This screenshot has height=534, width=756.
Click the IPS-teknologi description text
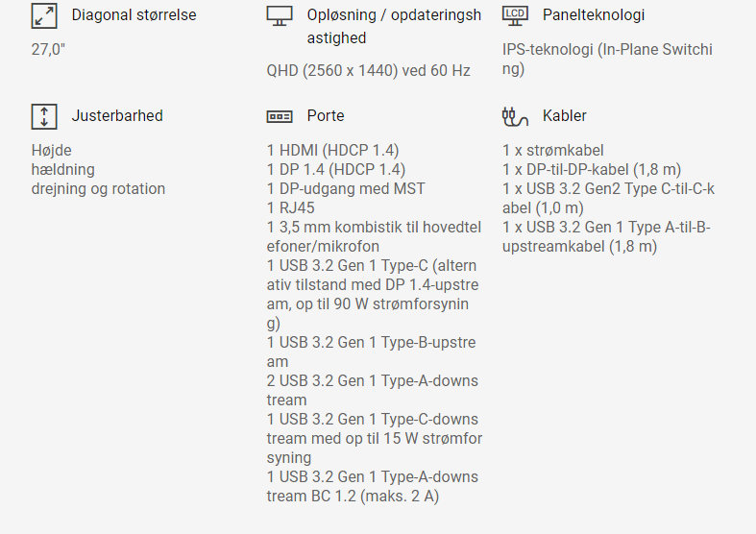pyautogui.click(x=607, y=59)
